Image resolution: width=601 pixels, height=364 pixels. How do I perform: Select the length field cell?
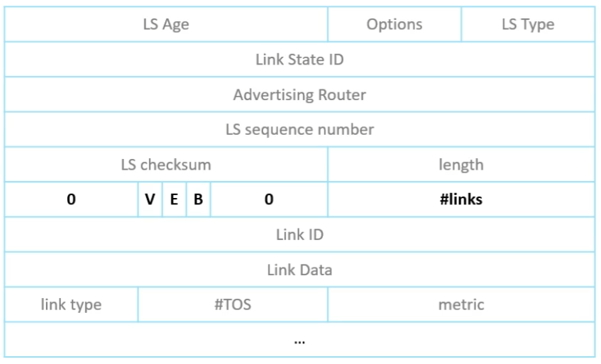tap(461, 165)
